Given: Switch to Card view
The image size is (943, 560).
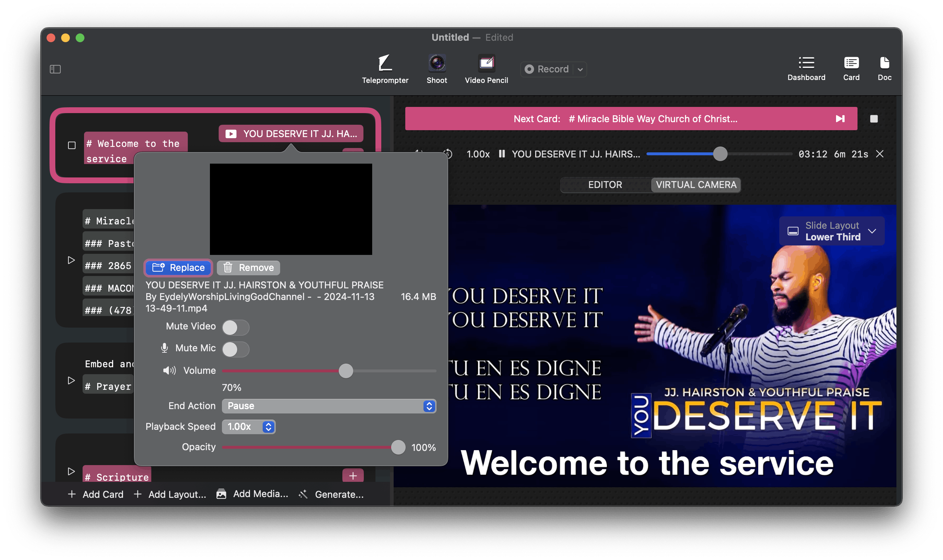Looking at the screenshot, I should coord(851,68).
